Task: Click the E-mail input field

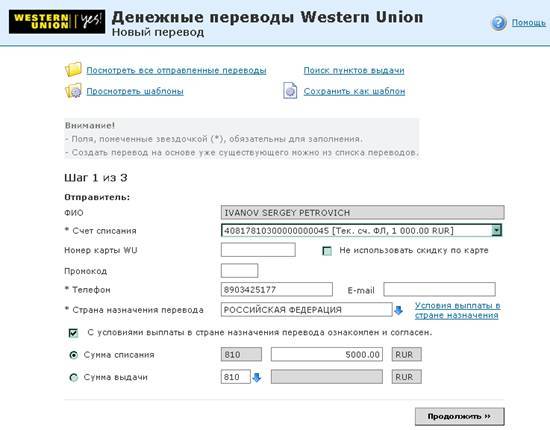Action: [x=439, y=289]
